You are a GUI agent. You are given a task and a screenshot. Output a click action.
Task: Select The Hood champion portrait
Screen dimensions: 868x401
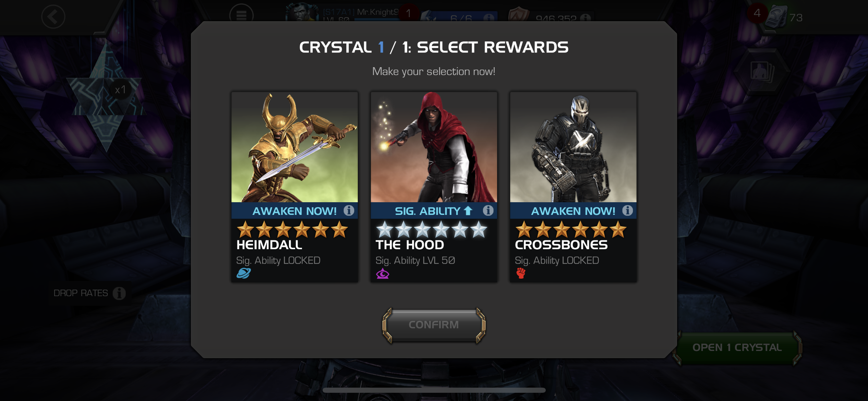click(434, 147)
